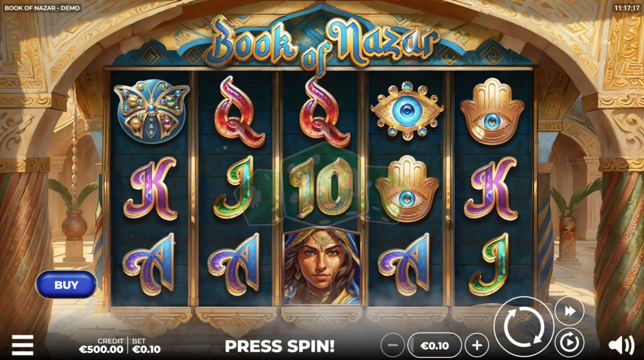Viewport: 644px width, 360px height.
Task: Click the Hamsa hand on the fifth reel
Action: (x=492, y=112)
